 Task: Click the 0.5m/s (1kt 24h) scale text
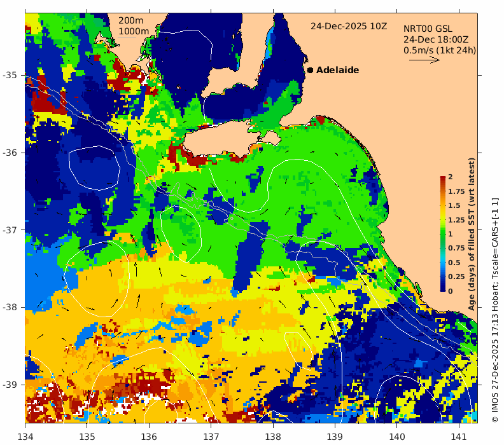pos(440,50)
